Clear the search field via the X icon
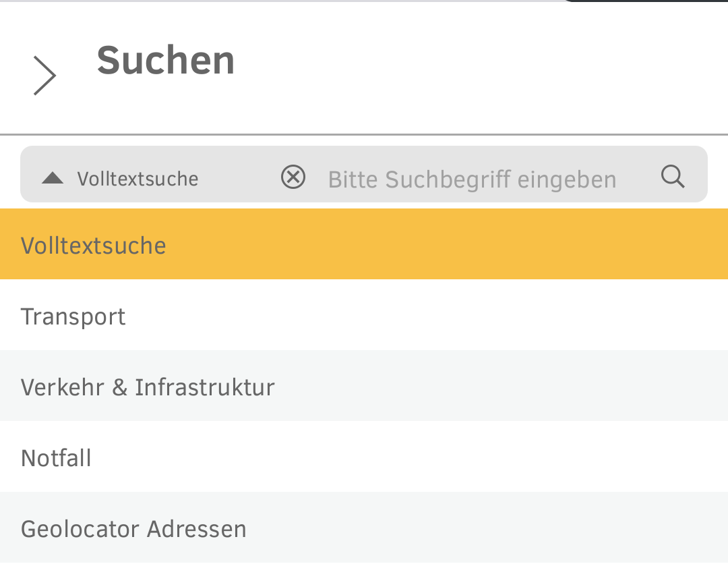This screenshot has width=728, height=564. 293,177
